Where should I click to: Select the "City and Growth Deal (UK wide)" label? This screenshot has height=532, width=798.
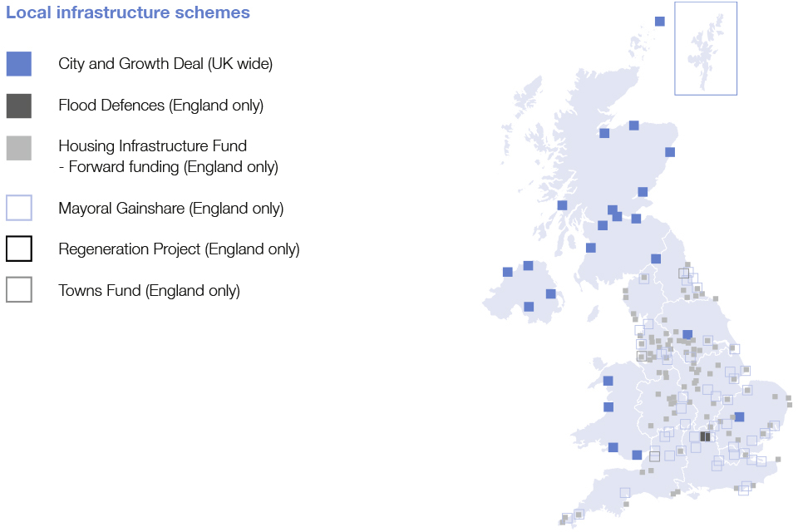point(165,64)
